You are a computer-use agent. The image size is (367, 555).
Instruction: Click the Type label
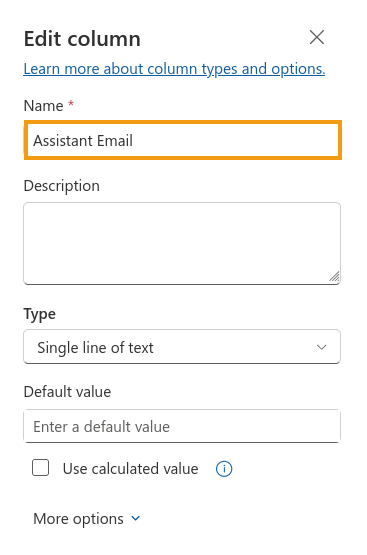tap(40, 314)
